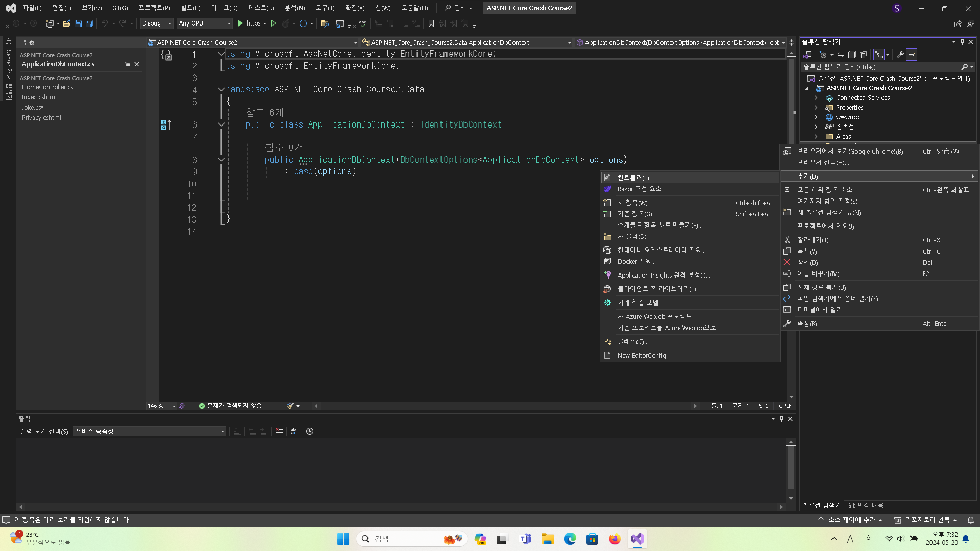Open the output source dropdown
The height and width of the screenshot is (551, 980).
pyautogui.click(x=150, y=431)
